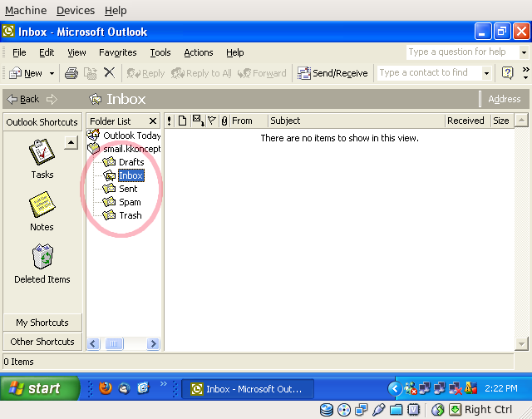Open the Actions menu
Screen dimensions: 532x419
point(199,52)
